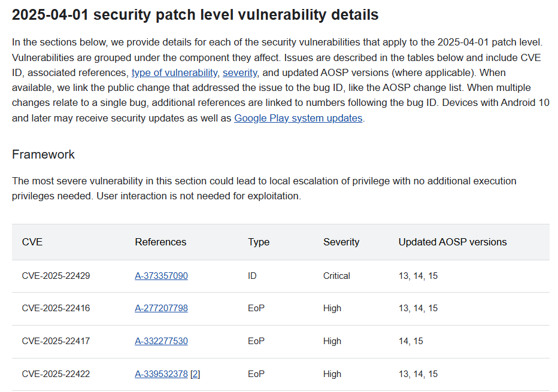Click the Critical severity cell
558x392 pixels.
tap(336, 276)
